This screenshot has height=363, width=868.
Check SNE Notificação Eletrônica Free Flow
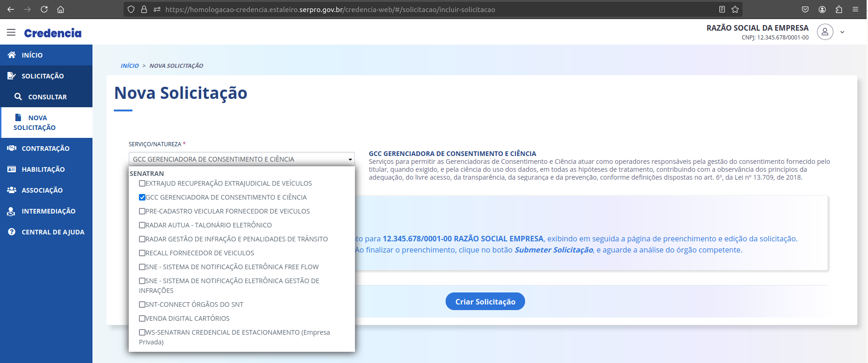tap(142, 267)
